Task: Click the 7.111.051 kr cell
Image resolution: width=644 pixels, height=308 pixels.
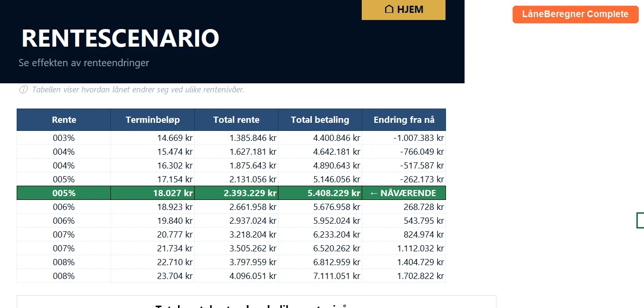Action: pos(320,276)
